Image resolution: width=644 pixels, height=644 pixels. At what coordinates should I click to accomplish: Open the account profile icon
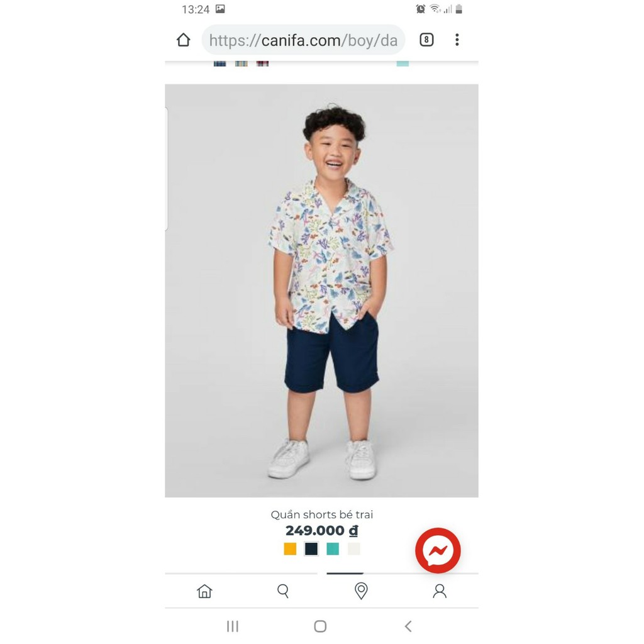click(x=440, y=591)
